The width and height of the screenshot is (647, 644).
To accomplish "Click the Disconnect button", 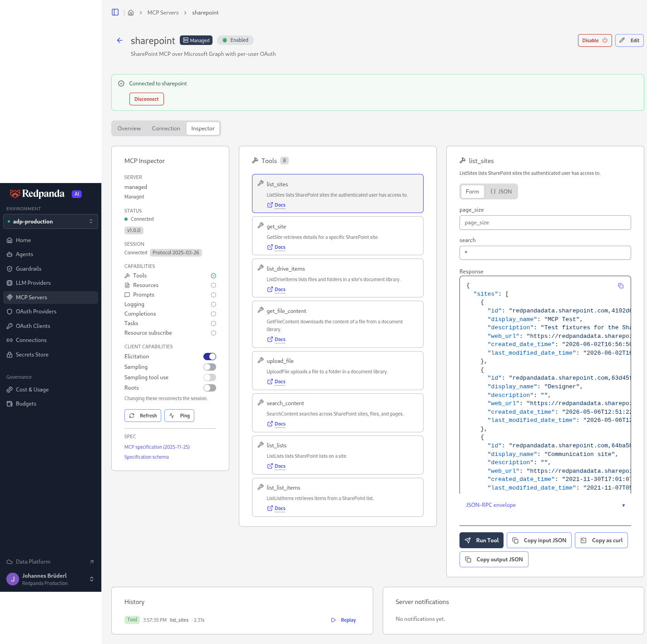I will (147, 99).
